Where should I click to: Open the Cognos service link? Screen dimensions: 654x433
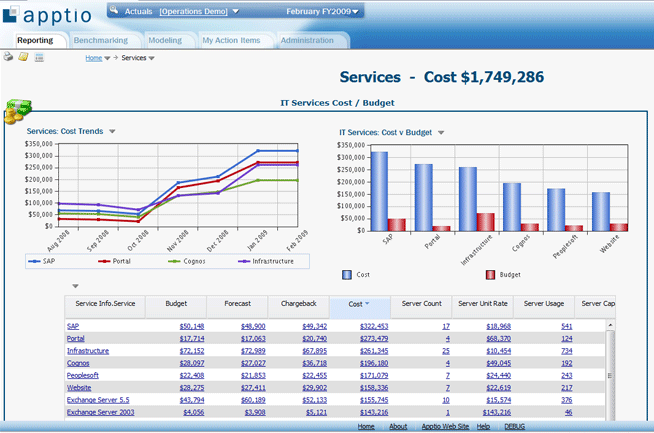click(78, 363)
